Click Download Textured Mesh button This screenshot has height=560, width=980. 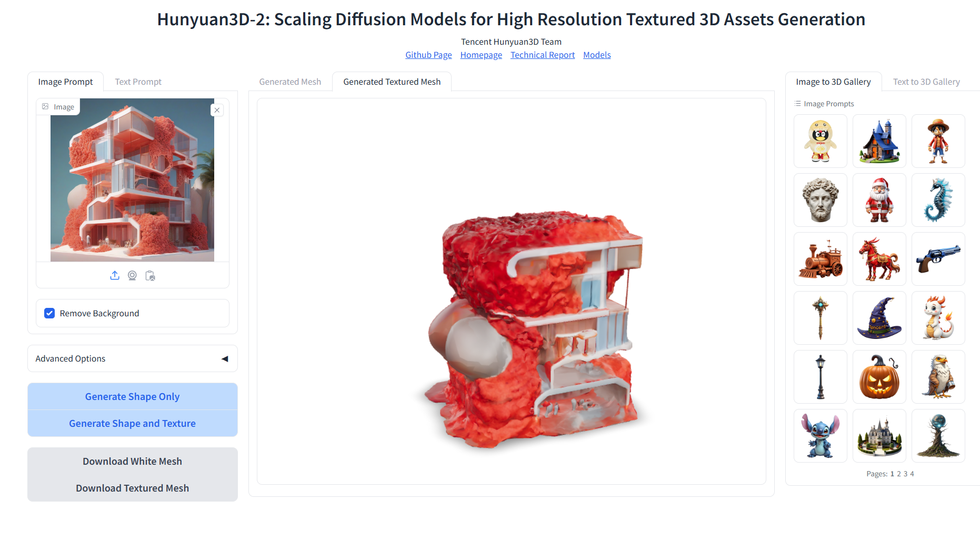click(x=133, y=488)
